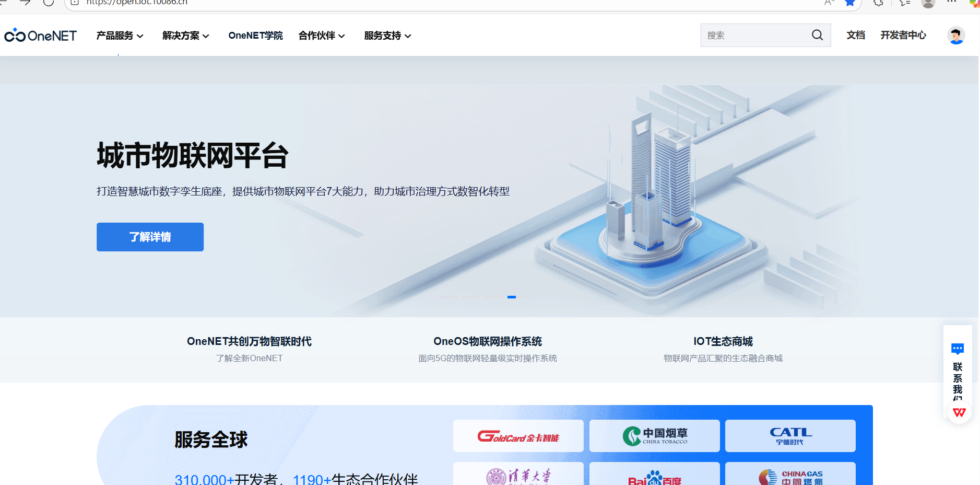Switch to the first carousel slide indicator
Image resolution: width=980 pixels, height=485 pixels.
click(x=449, y=297)
